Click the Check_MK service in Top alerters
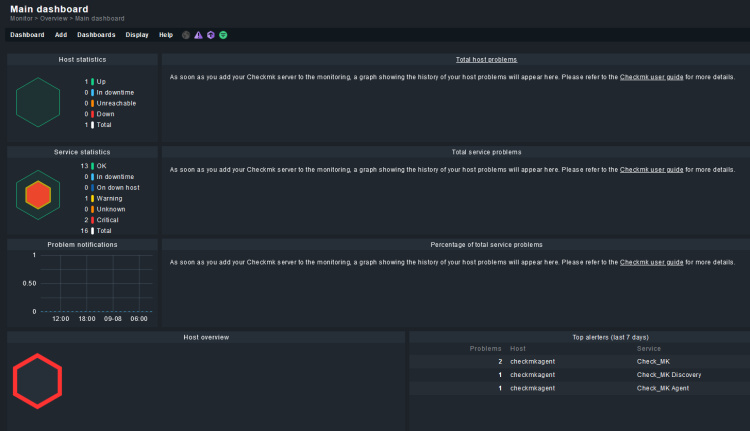Screen dimensions: 750x431 click(653, 362)
